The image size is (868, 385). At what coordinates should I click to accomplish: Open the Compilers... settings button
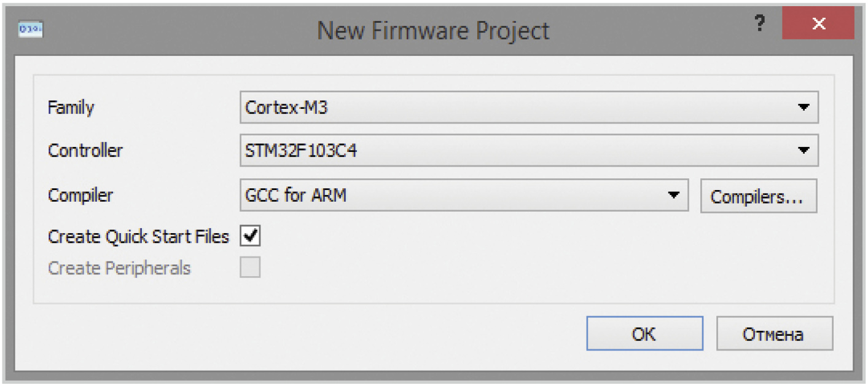pyautogui.click(x=759, y=196)
